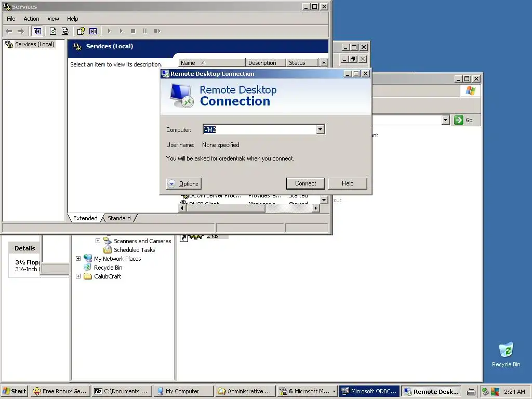
Task: Expand the Options button
Action: (183, 184)
